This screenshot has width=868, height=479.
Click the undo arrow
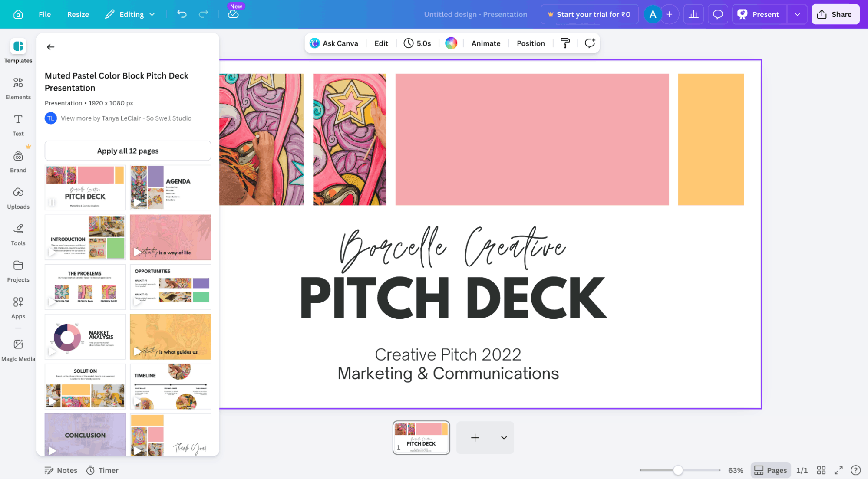tap(182, 14)
